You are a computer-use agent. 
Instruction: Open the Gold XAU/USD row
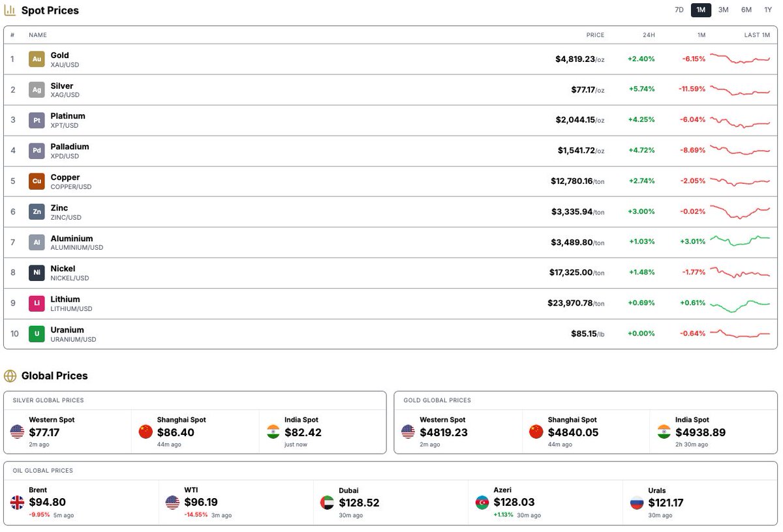coord(390,59)
